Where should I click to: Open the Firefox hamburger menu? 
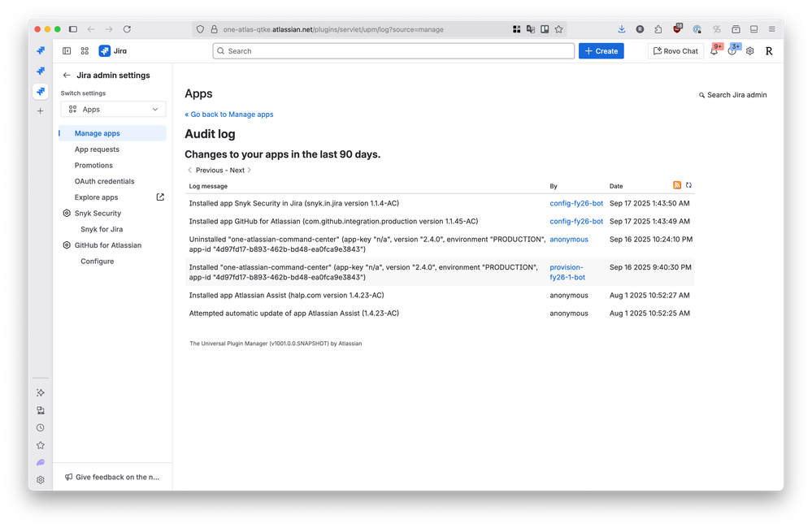tap(771, 28)
